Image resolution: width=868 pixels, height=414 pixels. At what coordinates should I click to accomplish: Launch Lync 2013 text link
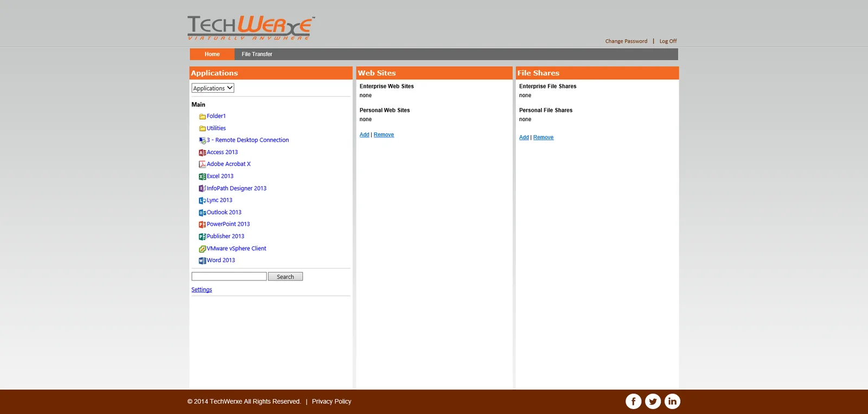coord(219,200)
